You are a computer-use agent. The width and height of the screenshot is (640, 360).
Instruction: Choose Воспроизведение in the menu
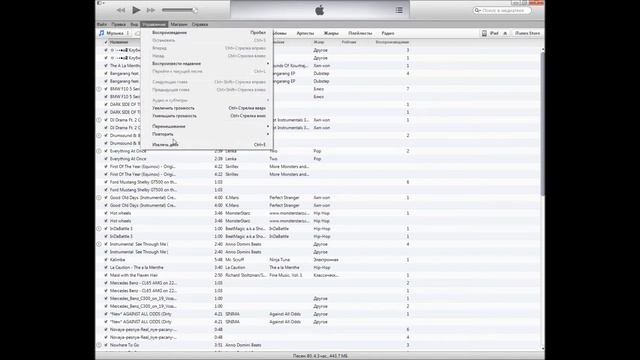coord(208,33)
